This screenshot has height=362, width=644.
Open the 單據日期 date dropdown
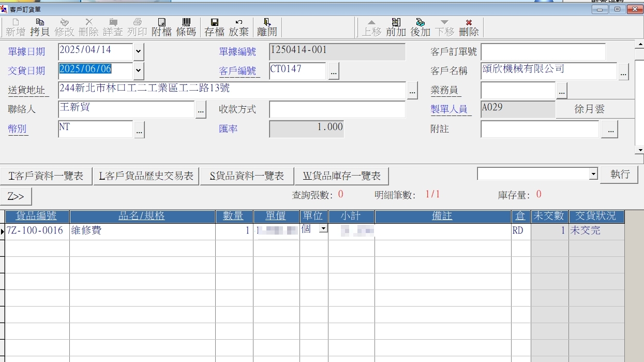(138, 52)
